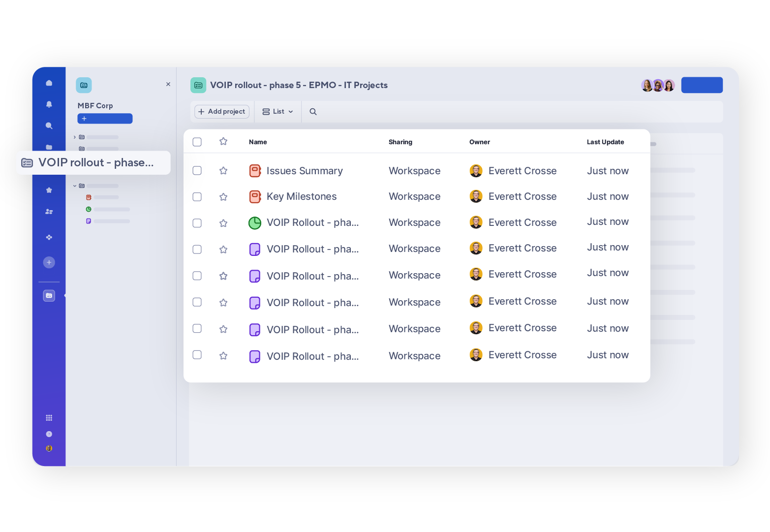Select all rows with the header checkbox
Screen dimensions: 770x532
tap(197, 142)
